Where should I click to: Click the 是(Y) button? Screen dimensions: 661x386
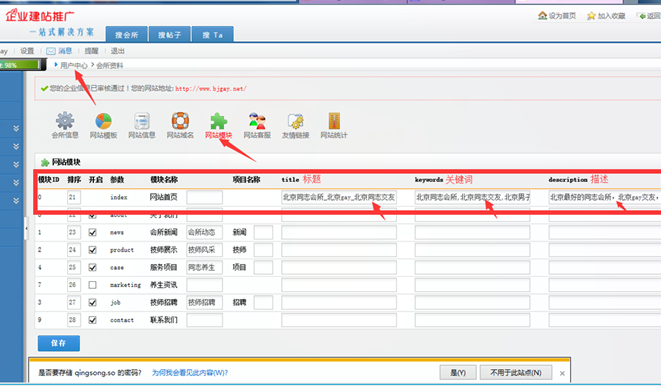tap(458, 373)
